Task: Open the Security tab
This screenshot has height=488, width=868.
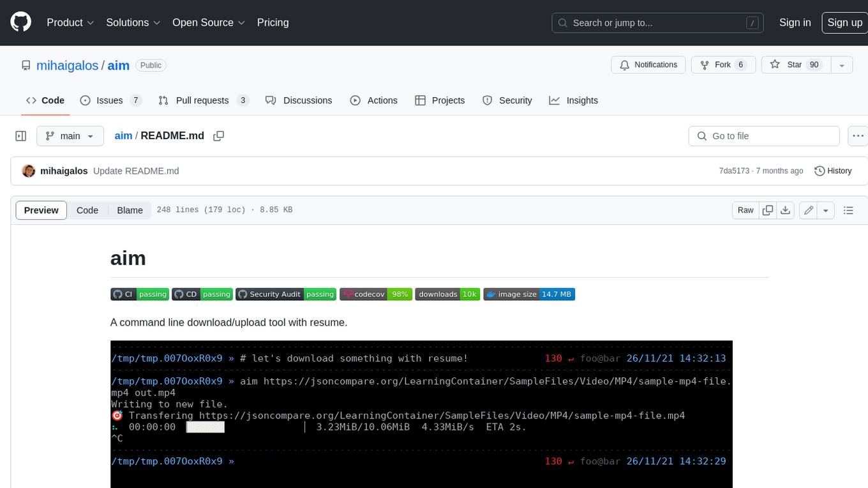Action: [507, 100]
